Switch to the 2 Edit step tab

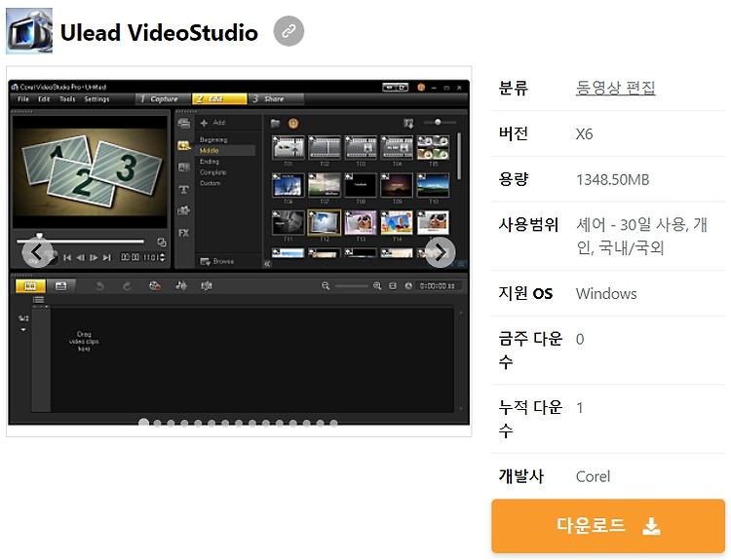click(219, 98)
